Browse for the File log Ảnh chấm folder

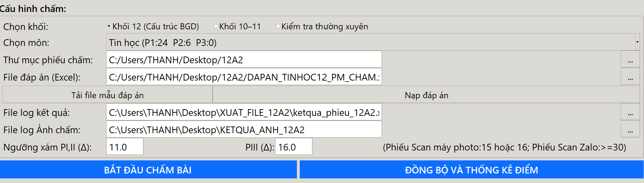[630, 130]
